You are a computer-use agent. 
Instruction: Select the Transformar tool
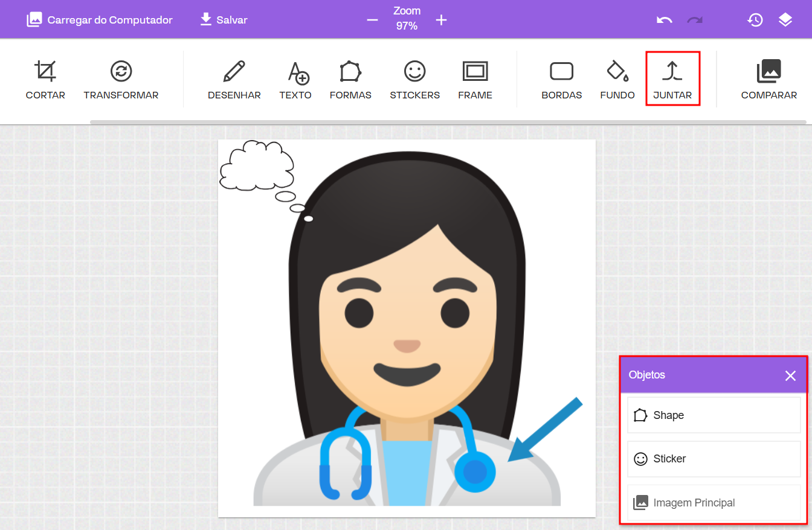[121, 80]
